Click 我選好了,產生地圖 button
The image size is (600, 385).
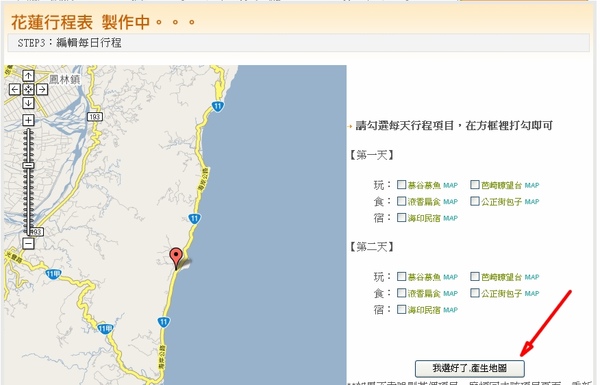tap(470, 368)
